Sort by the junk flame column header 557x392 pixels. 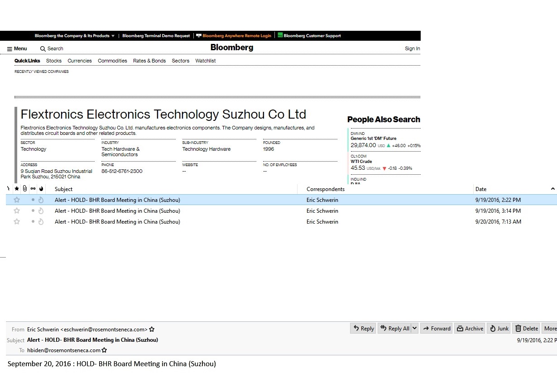41,189
